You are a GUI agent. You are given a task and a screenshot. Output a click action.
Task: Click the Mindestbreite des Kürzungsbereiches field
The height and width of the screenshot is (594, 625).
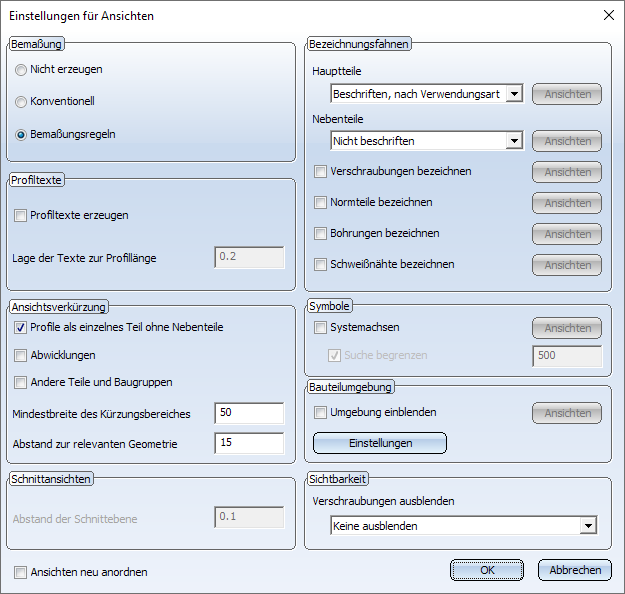tap(249, 414)
